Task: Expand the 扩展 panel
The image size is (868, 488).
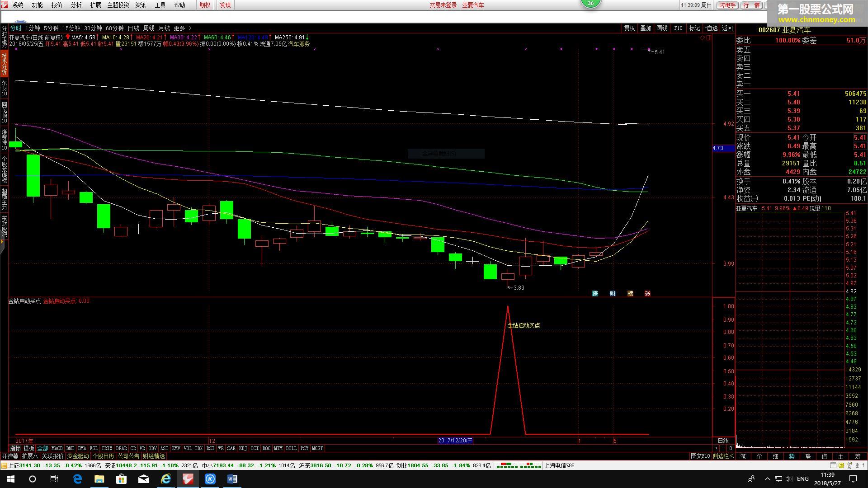Action: pos(30,456)
